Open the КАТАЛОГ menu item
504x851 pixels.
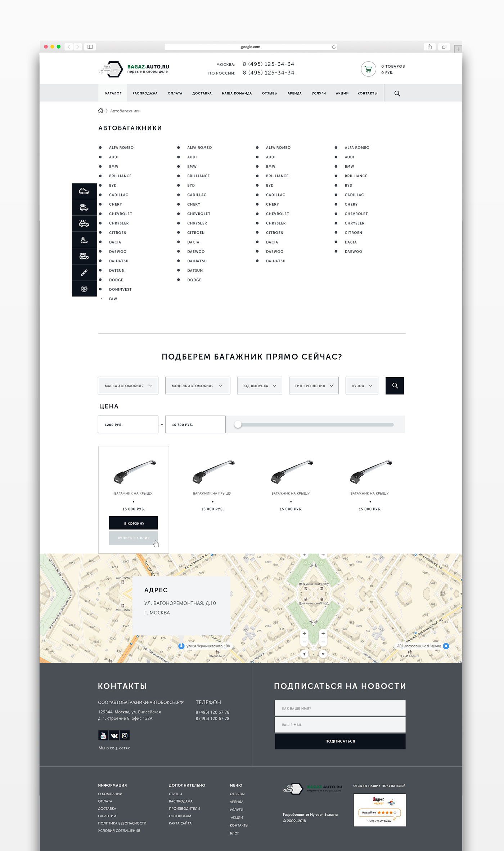113,93
